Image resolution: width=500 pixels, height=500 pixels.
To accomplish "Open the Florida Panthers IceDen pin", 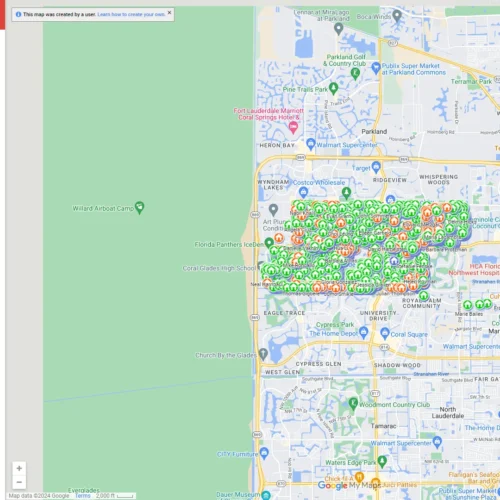I will coord(269,242).
